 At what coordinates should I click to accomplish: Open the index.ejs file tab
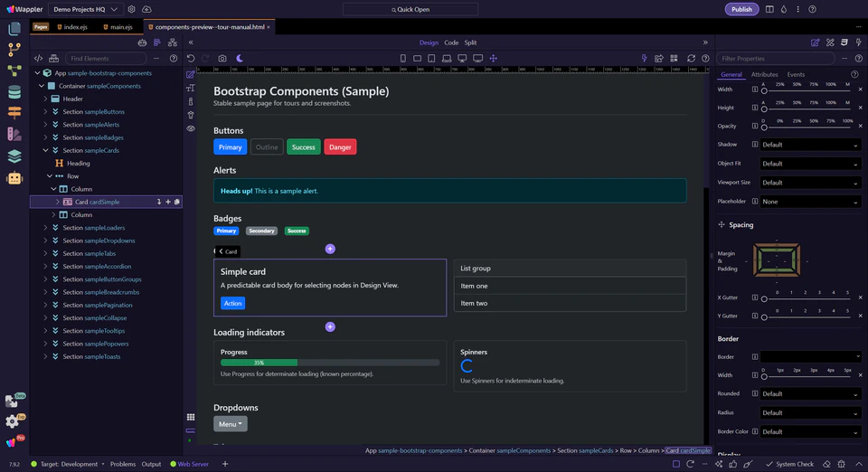[72, 27]
